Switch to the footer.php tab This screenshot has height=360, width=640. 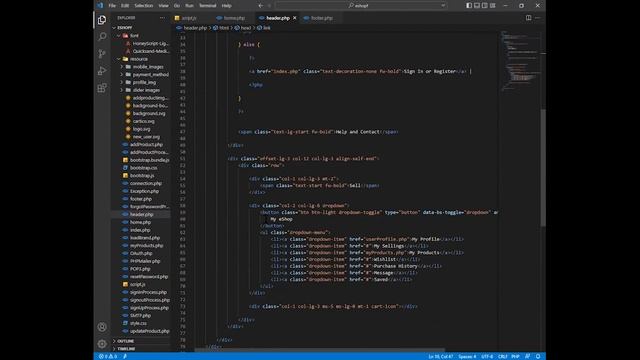tap(322, 18)
